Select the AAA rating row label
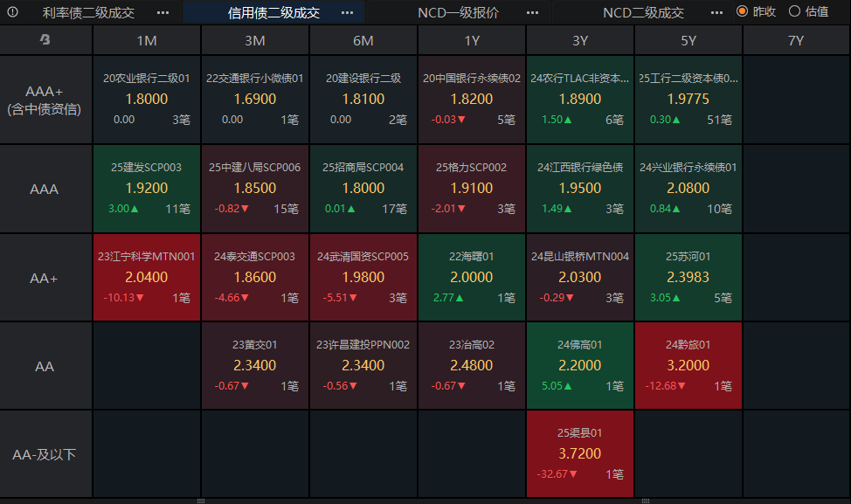The width and height of the screenshot is (851, 504). (45, 189)
